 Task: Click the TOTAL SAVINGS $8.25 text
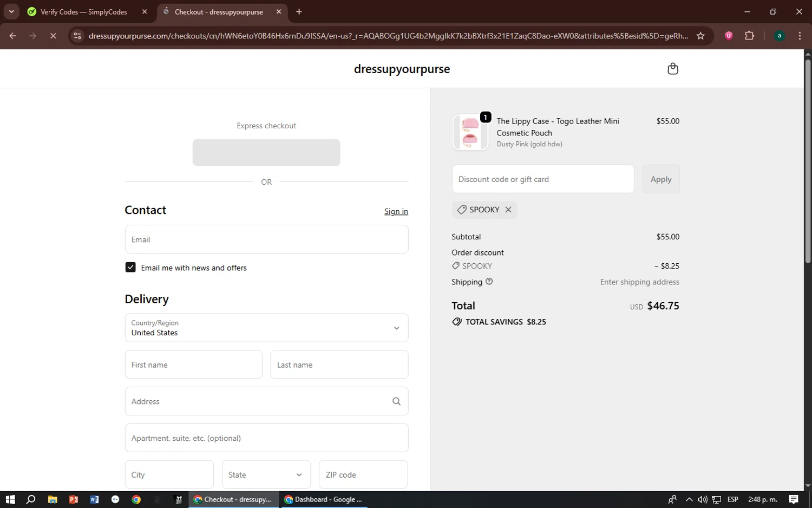(x=506, y=322)
